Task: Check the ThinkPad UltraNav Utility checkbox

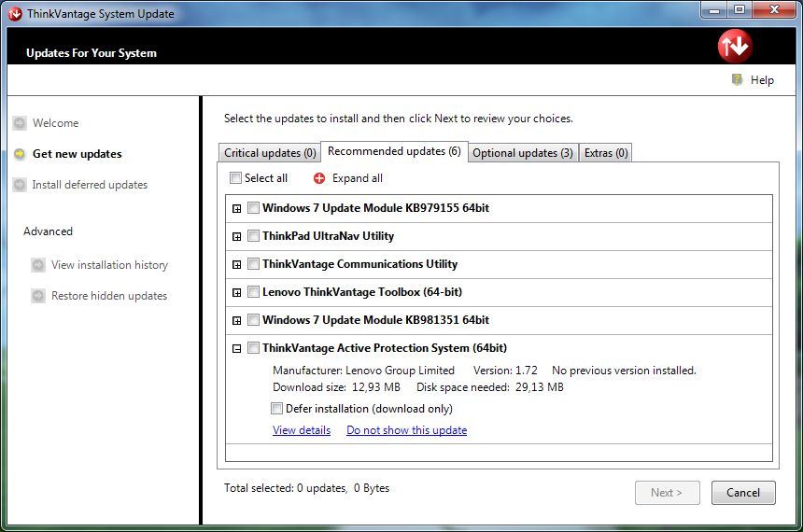Action: tap(253, 235)
